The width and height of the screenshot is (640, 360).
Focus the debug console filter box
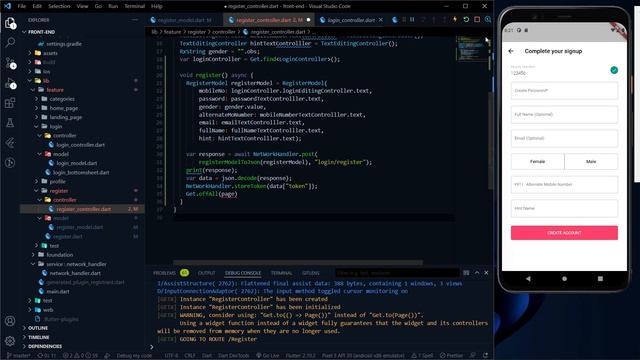397,273
